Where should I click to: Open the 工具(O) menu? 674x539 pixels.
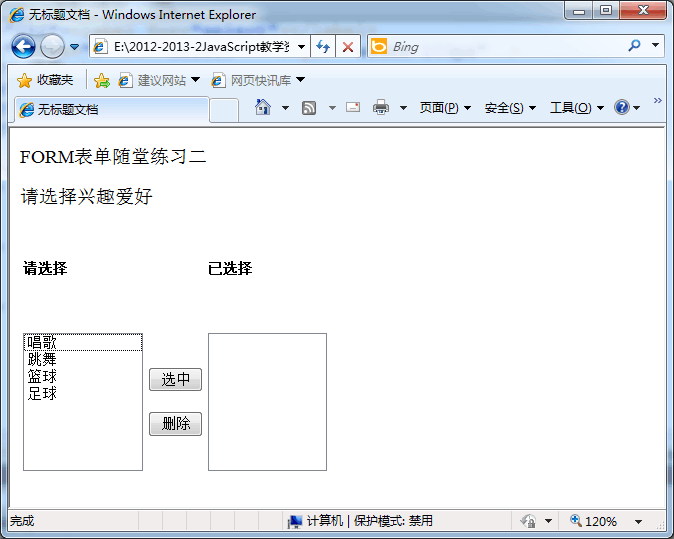577,107
